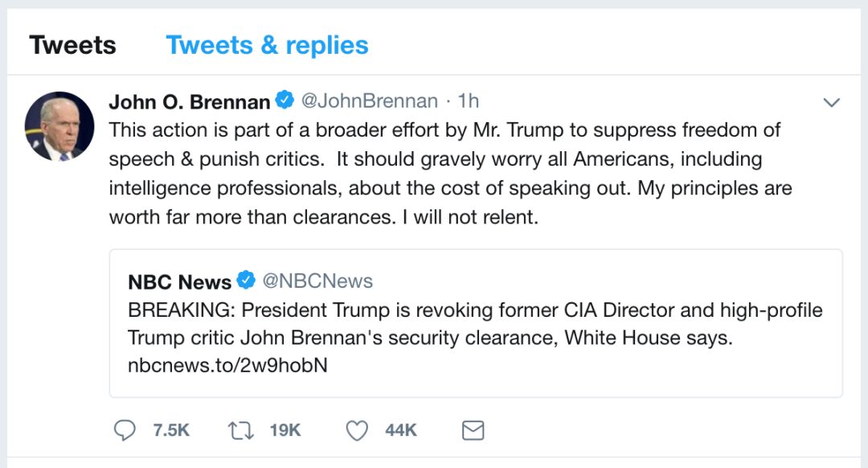
Task: Click John O. Brennan's display name
Action: (x=190, y=101)
